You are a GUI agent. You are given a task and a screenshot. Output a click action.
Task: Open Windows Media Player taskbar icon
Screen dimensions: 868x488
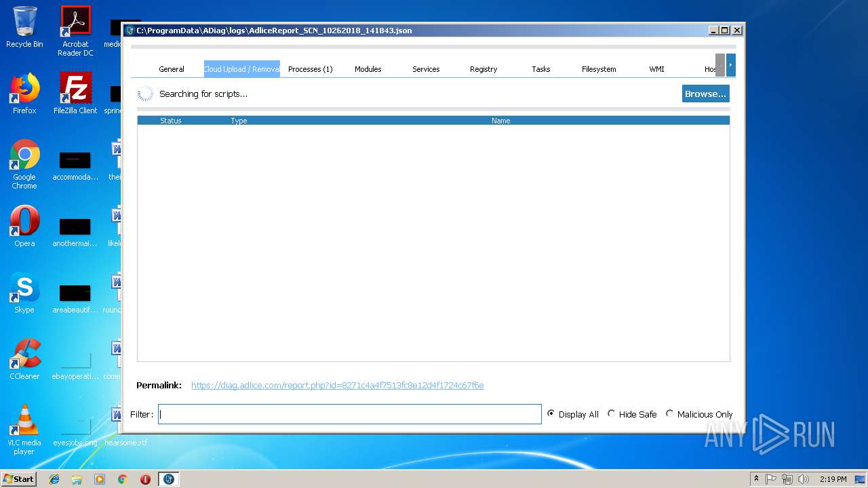click(100, 479)
